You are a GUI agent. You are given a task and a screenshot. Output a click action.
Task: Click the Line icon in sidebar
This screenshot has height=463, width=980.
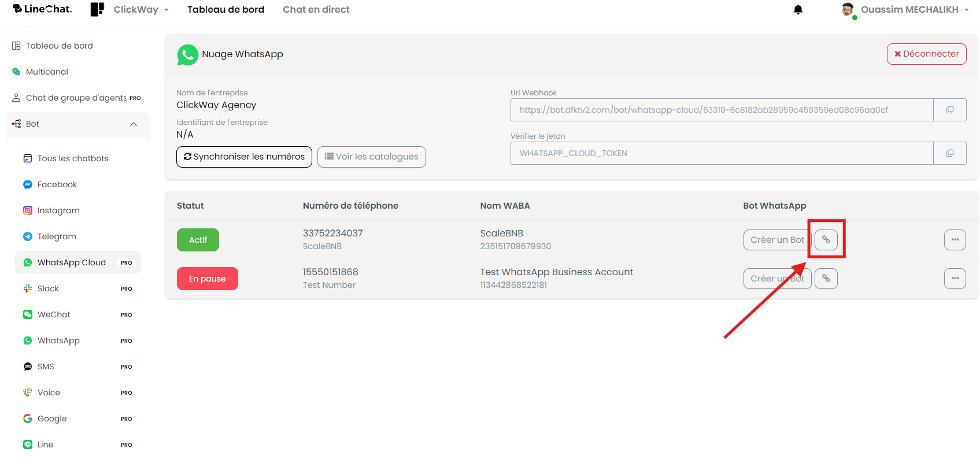(x=28, y=445)
